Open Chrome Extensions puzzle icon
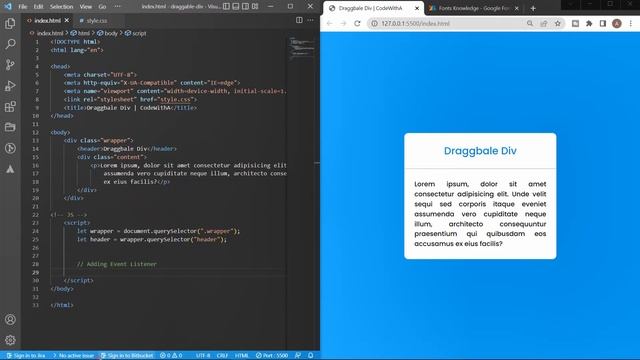640x360 pixels. (589, 24)
